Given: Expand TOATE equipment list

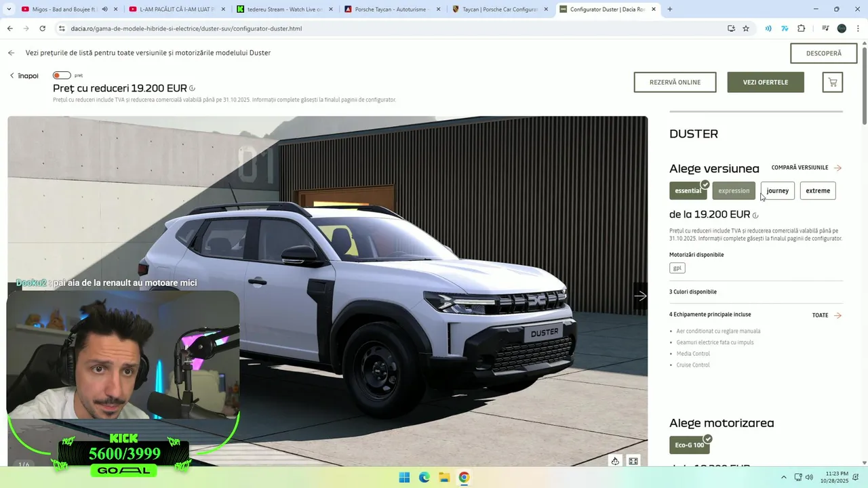Looking at the screenshot, I should [827, 315].
